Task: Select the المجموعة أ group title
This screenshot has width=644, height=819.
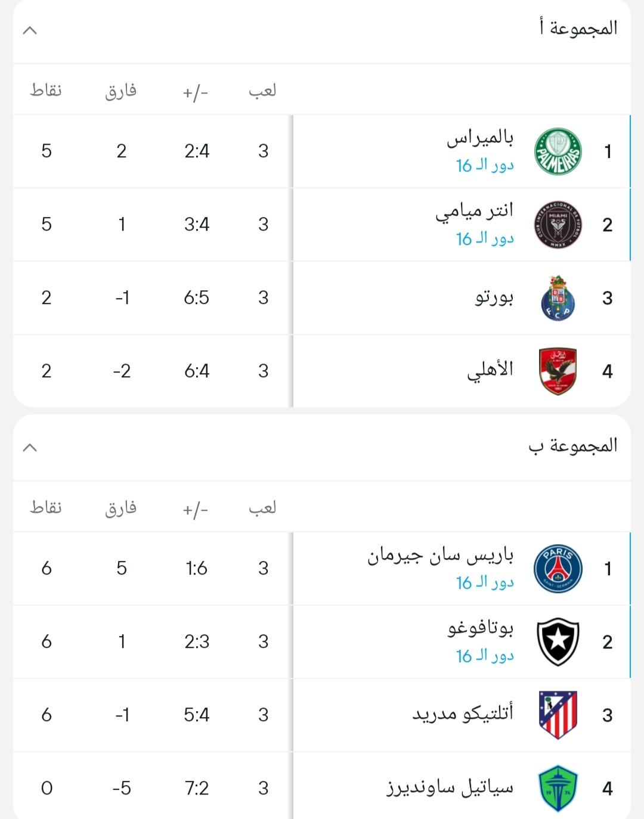Action: [578, 28]
